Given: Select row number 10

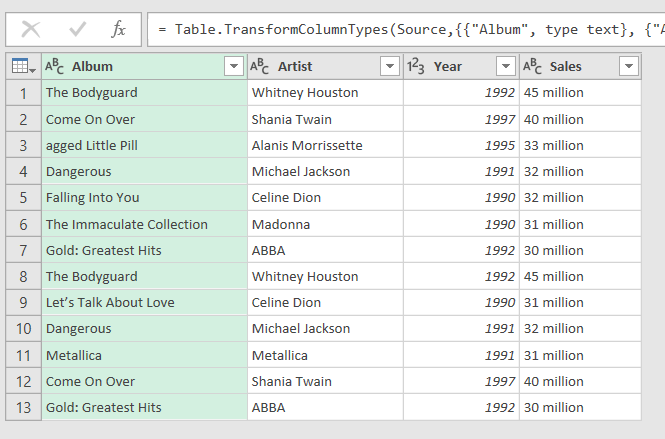Looking at the screenshot, I should 23,329.
